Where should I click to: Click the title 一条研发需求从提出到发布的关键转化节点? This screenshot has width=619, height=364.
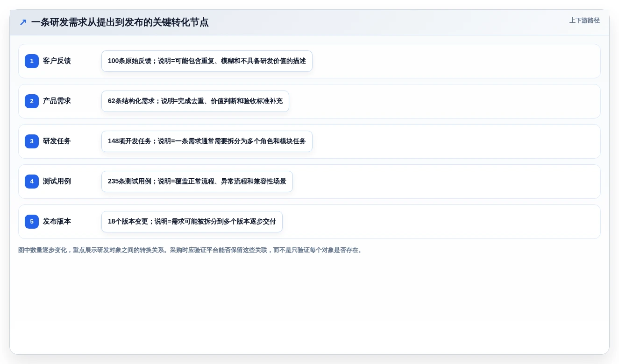tap(120, 22)
